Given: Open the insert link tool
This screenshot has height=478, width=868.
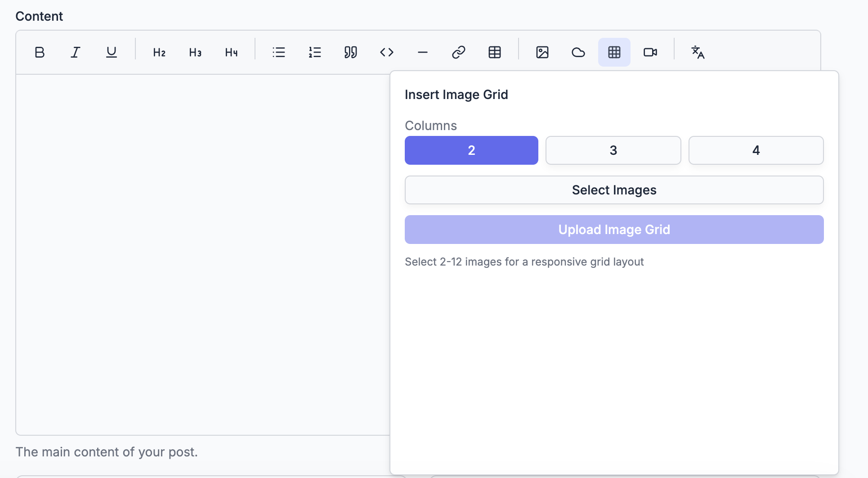Looking at the screenshot, I should click(x=459, y=52).
